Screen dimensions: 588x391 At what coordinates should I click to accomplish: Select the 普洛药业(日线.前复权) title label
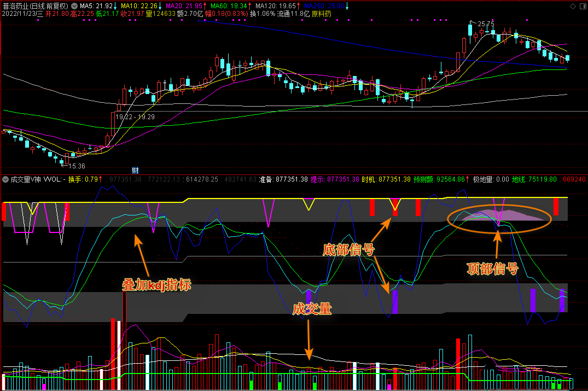(x=36, y=6)
